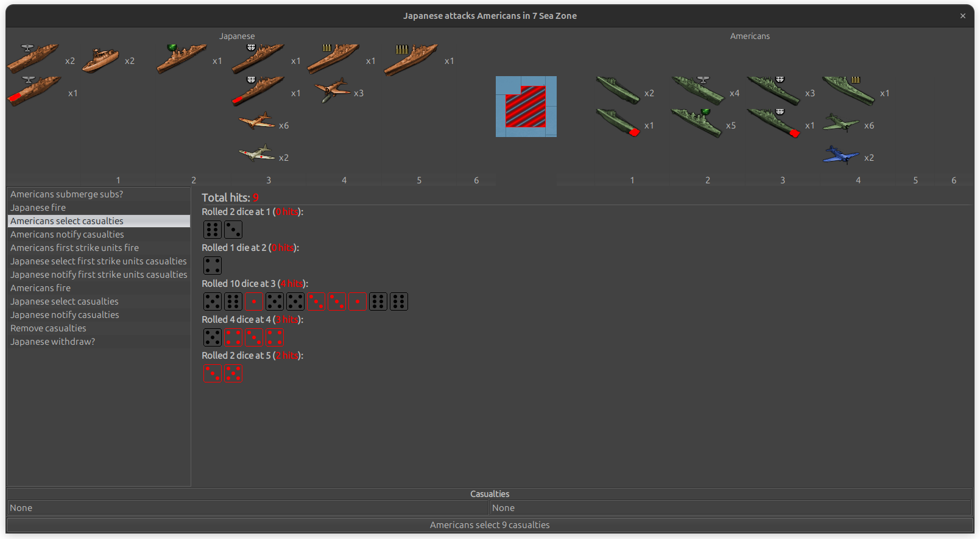Click the 'Japanese fire' step
Image resolution: width=980 pixels, height=539 pixels.
click(x=99, y=208)
